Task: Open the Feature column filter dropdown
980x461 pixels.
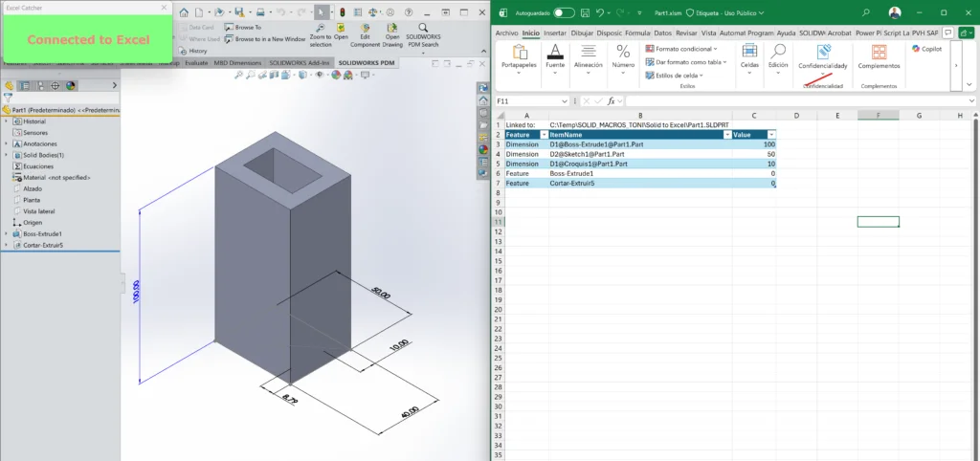Action: point(543,135)
